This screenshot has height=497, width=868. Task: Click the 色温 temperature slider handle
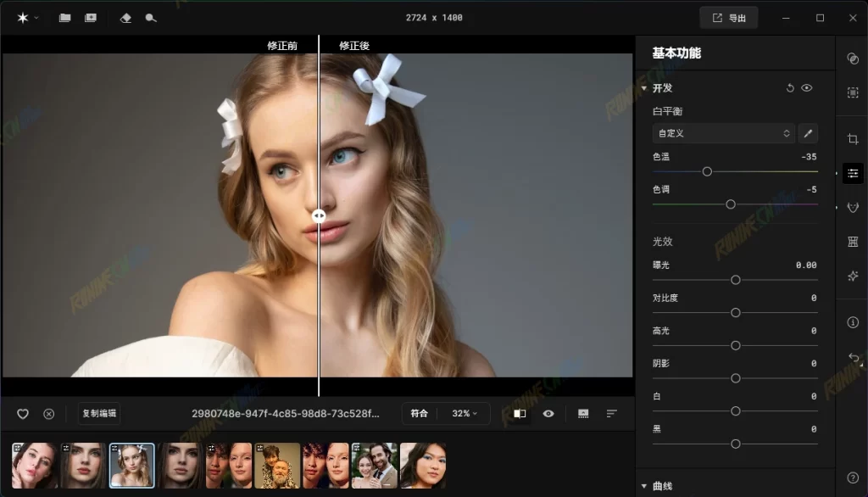pos(707,171)
